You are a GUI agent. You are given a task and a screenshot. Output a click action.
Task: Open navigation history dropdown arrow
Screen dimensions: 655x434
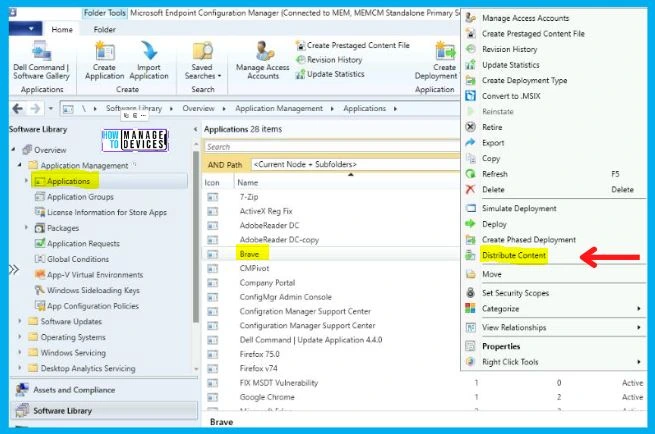point(51,109)
